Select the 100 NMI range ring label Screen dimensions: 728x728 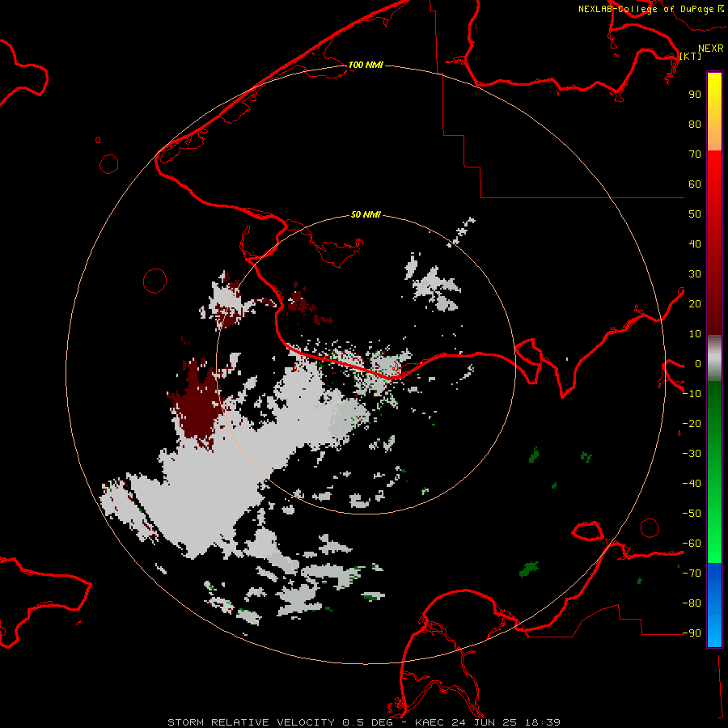click(366, 65)
